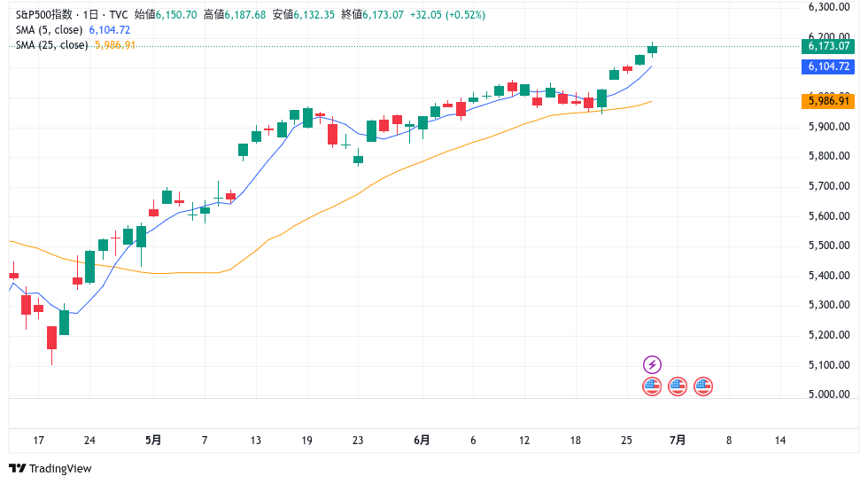Click the blue 6,104.72 SMA price tag
868x484 pixels.
(828, 66)
